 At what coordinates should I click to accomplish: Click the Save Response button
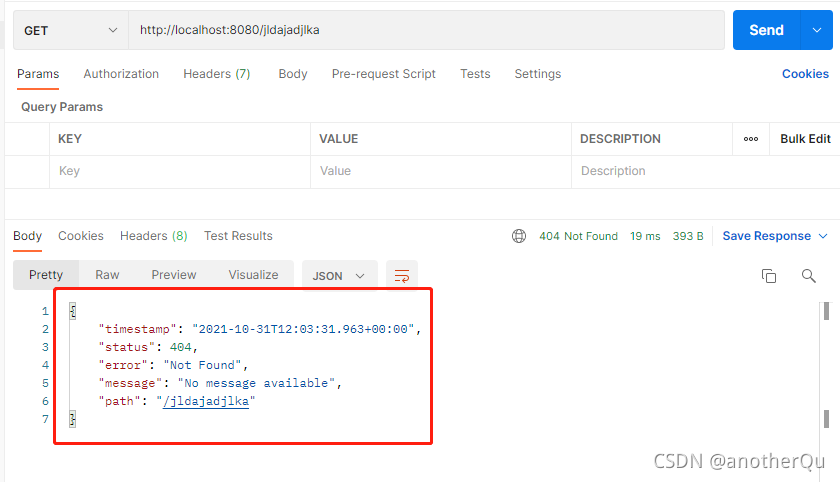767,236
